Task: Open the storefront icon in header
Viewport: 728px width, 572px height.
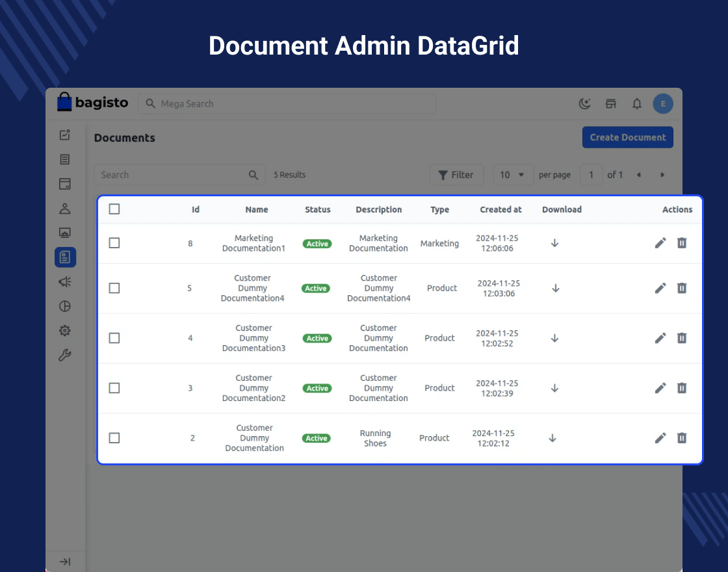Action: pos(610,103)
